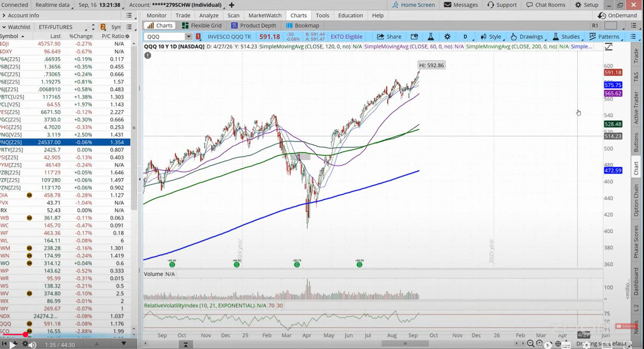Click the RelativeVolatilityIndex study title
Screen dimensions: 644x349
pos(199,306)
